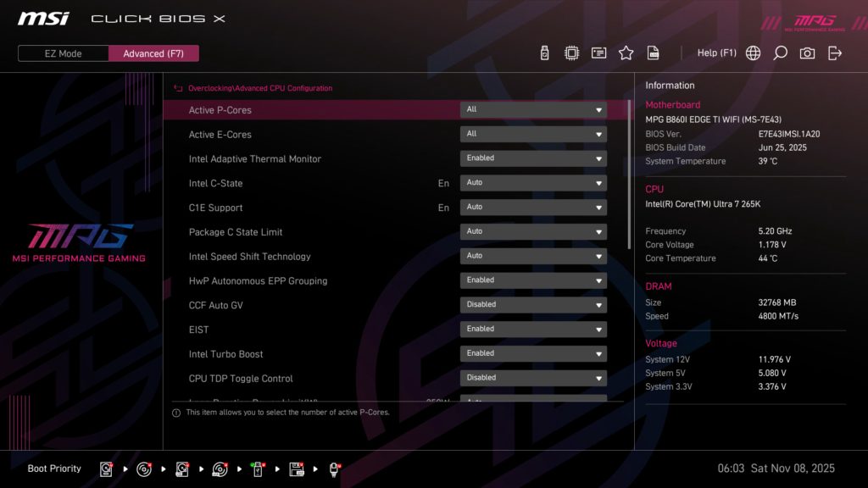Screen dimensions: 868x488
Task: Select the first hard drive in Boot Priority
Action: point(105,468)
